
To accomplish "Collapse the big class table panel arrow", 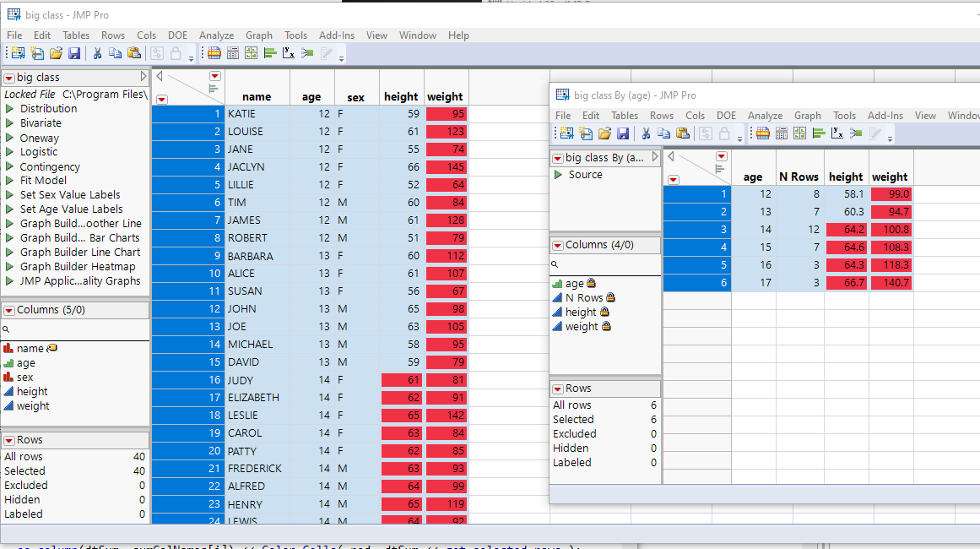I will [143, 76].
